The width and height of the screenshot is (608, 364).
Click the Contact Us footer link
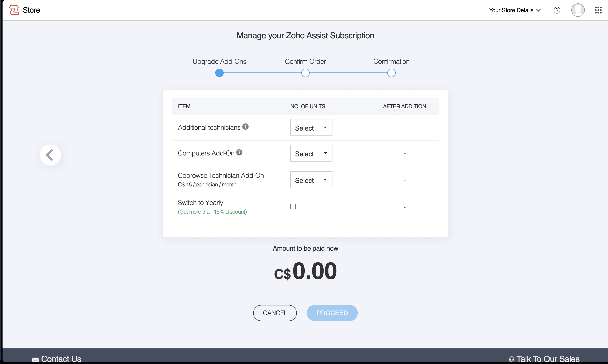point(61,359)
